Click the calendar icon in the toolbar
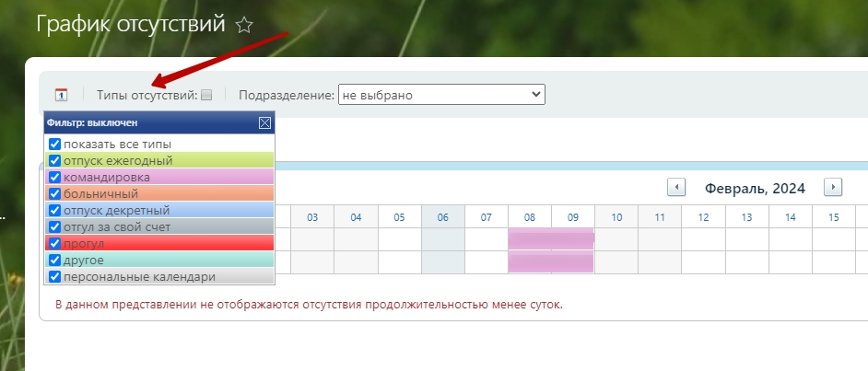 [61, 95]
